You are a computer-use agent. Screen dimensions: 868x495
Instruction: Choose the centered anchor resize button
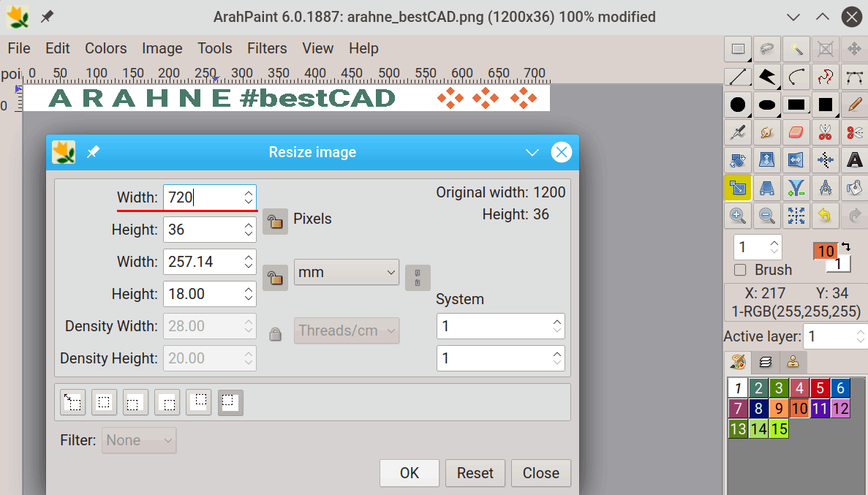tap(104, 403)
